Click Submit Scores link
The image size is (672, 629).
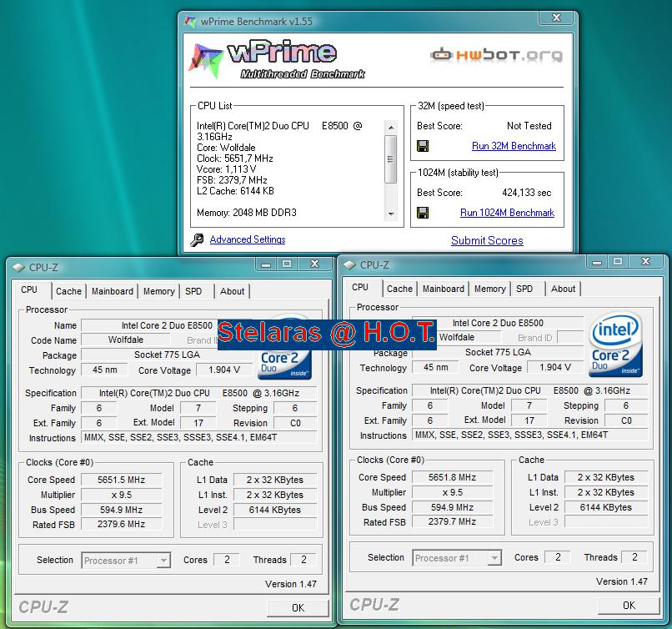pos(487,240)
